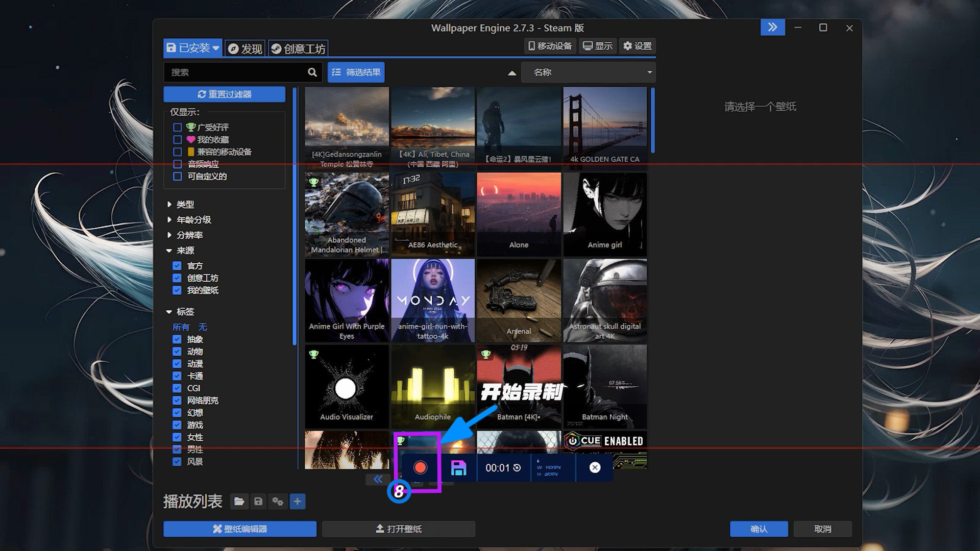Viewport: 980px width, 551px height.
Task: Open the 名称 sort dropdown
Action: [x=589, y=72]
